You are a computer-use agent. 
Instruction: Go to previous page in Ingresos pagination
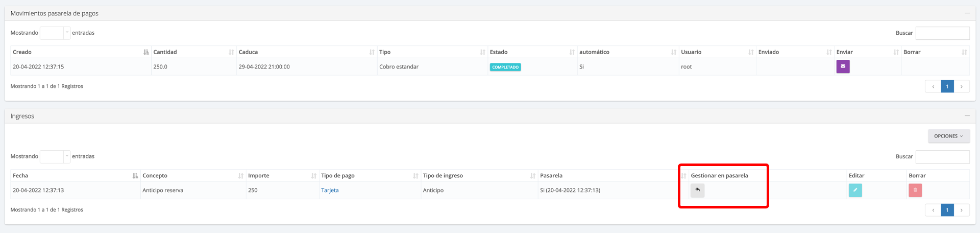tap(933, 210)
